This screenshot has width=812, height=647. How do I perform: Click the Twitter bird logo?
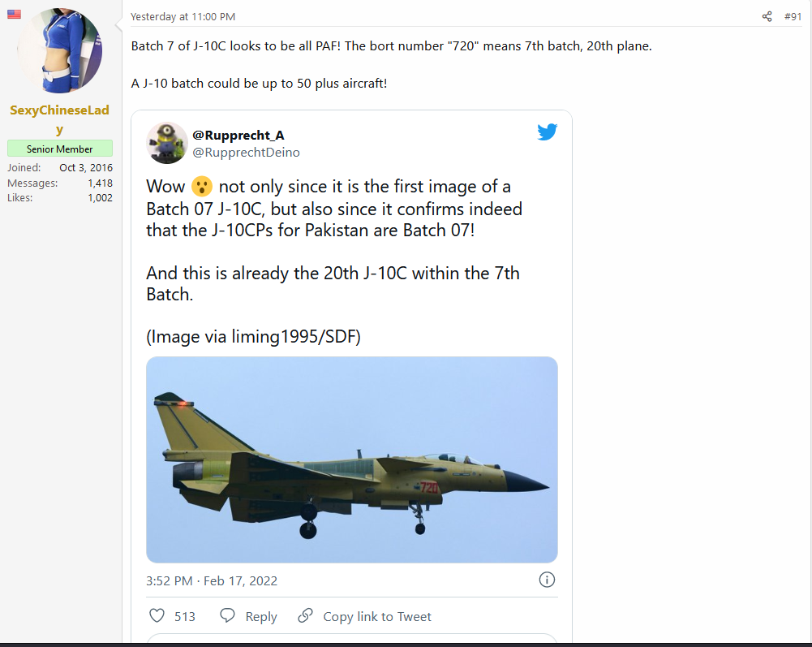[x=547, y=132]
